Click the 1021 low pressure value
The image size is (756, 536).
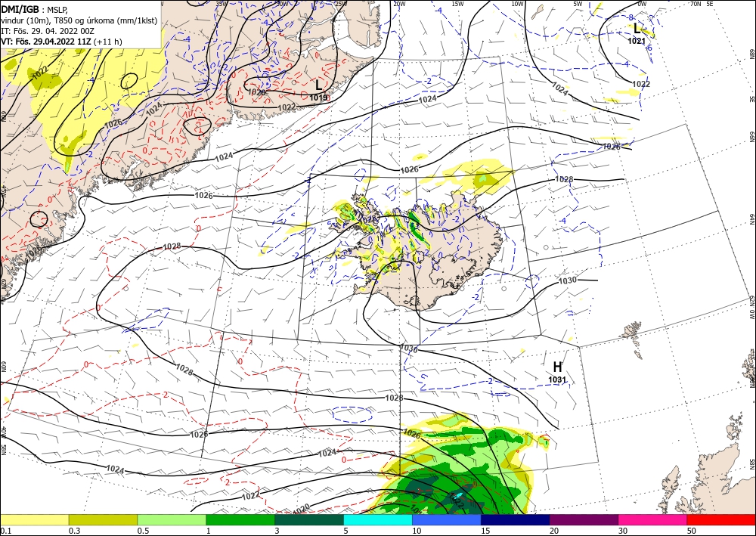coord(637,42)
